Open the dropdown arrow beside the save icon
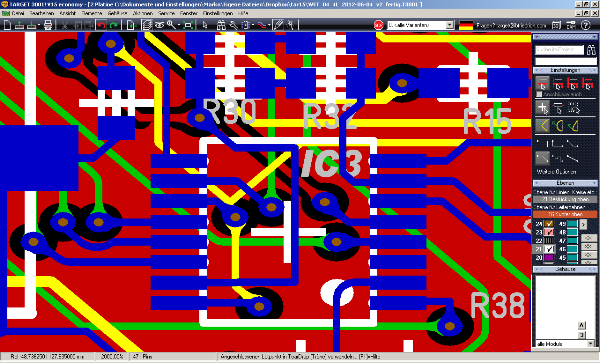The image size is (600, 363). coord(39,25)
